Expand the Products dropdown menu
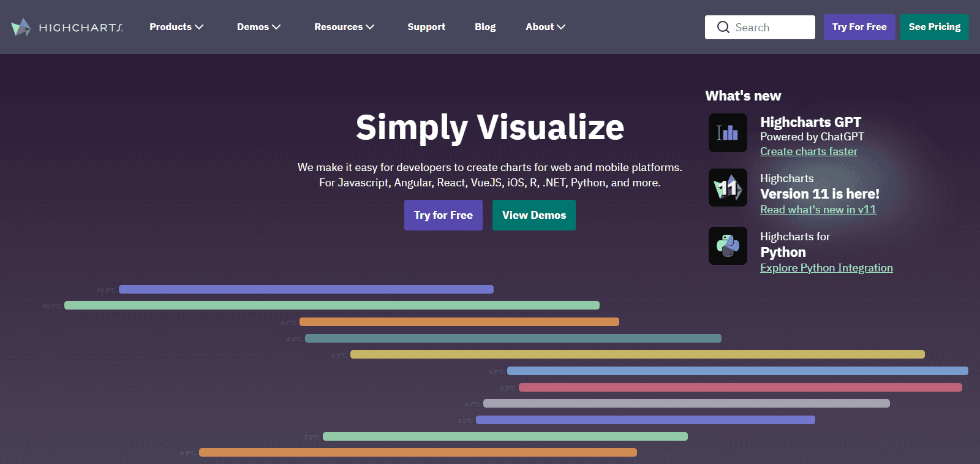 (176, 27)
